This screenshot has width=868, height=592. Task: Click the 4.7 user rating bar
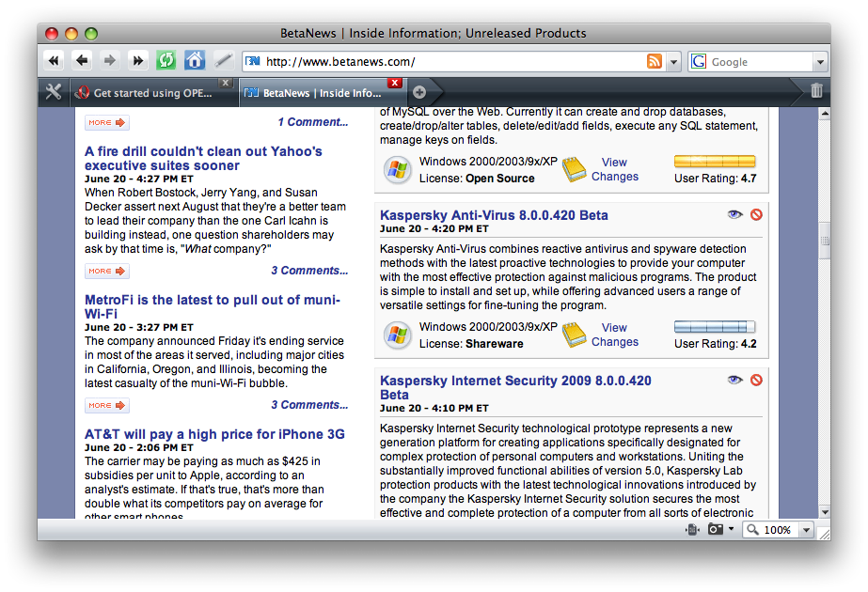(x=715, y=161)
